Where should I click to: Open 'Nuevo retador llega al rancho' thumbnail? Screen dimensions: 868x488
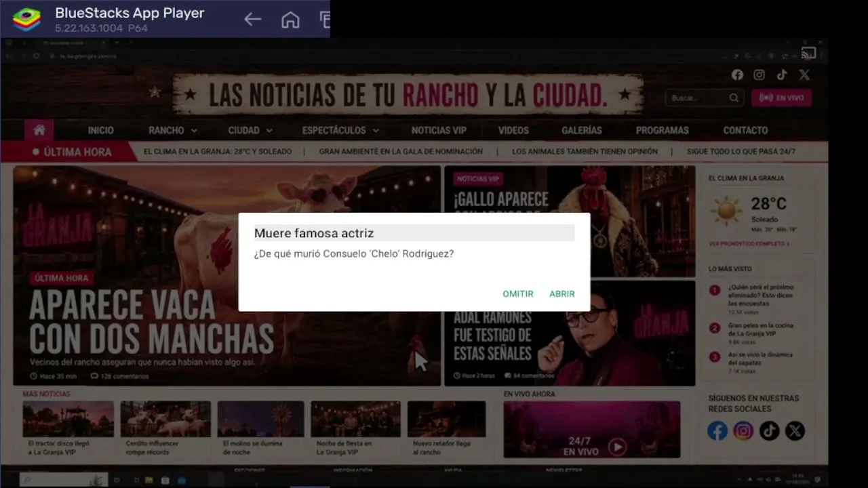[x=446, y=419]
